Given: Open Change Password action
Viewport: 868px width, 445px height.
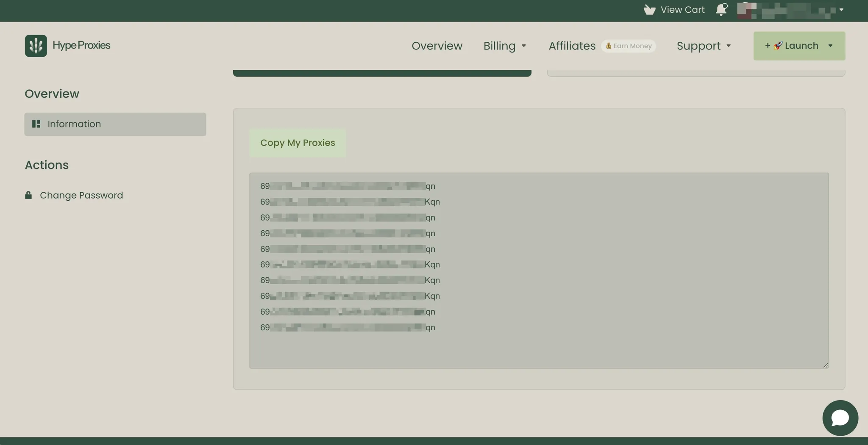Looking at the screenshot, I should [x=81, y=195].
